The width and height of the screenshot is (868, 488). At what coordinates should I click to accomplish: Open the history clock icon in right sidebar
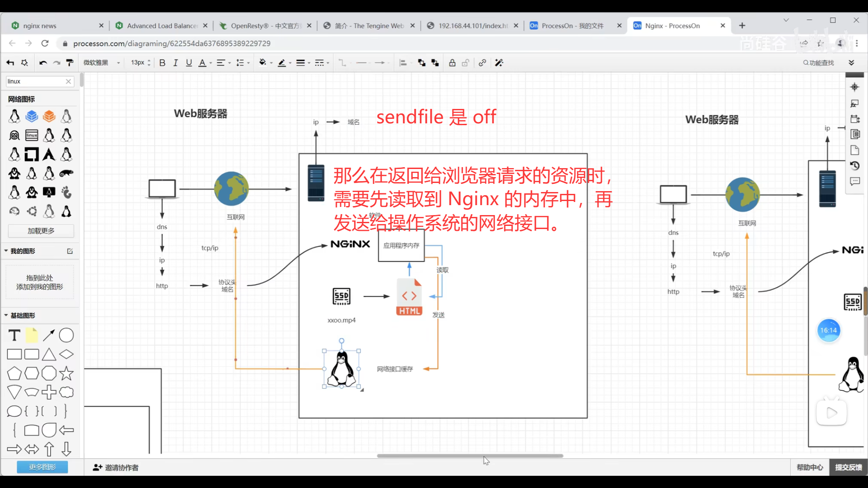point(854,166)
